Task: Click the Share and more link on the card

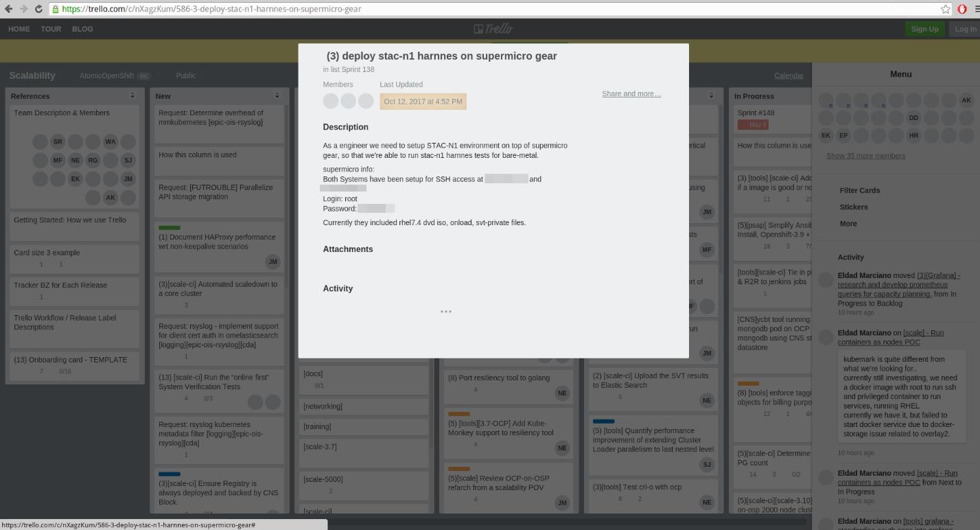Action: tap(631, 93)
